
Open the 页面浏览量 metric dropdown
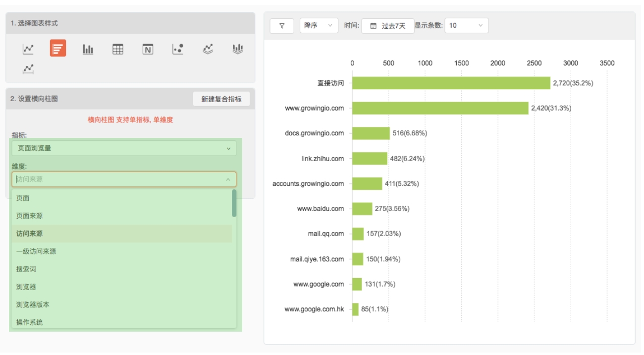124,148
